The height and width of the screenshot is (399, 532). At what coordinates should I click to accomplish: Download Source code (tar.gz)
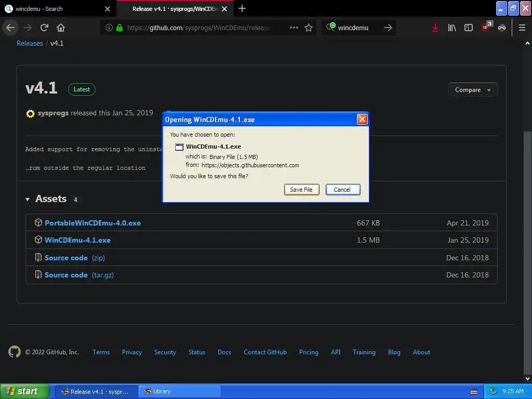coord(79,275)
